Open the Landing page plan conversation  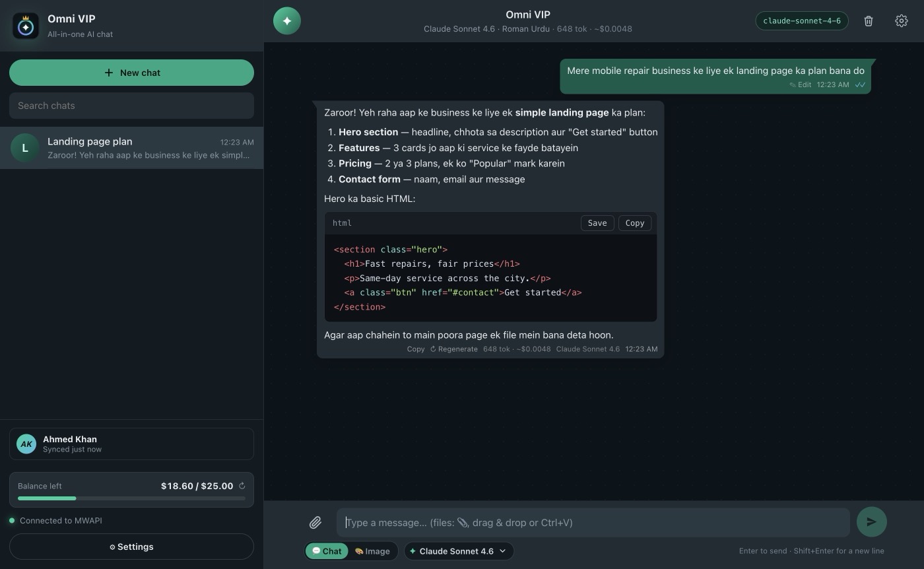coord(131,148)
